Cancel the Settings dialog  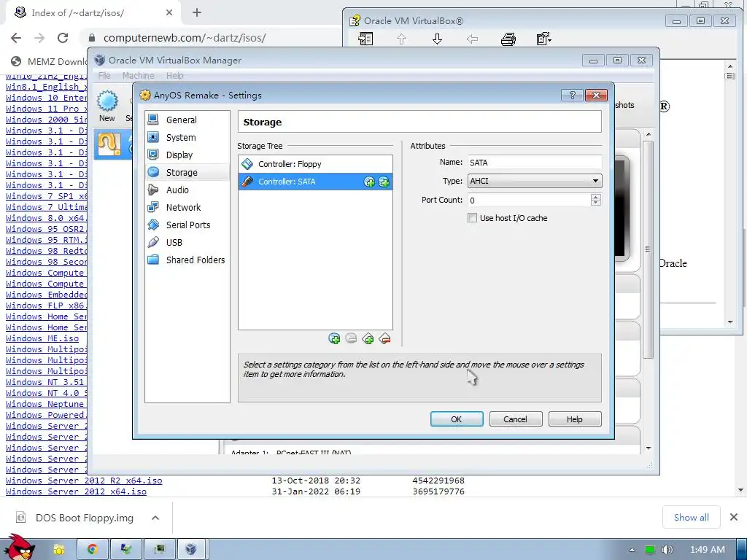click(x=516, y=419)
